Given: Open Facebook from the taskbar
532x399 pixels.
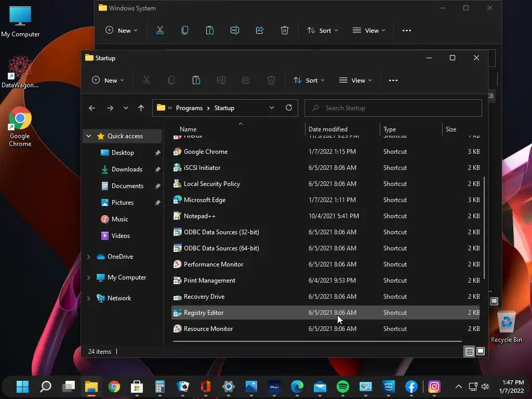Looking at the screenshot, I should point(411,387).
